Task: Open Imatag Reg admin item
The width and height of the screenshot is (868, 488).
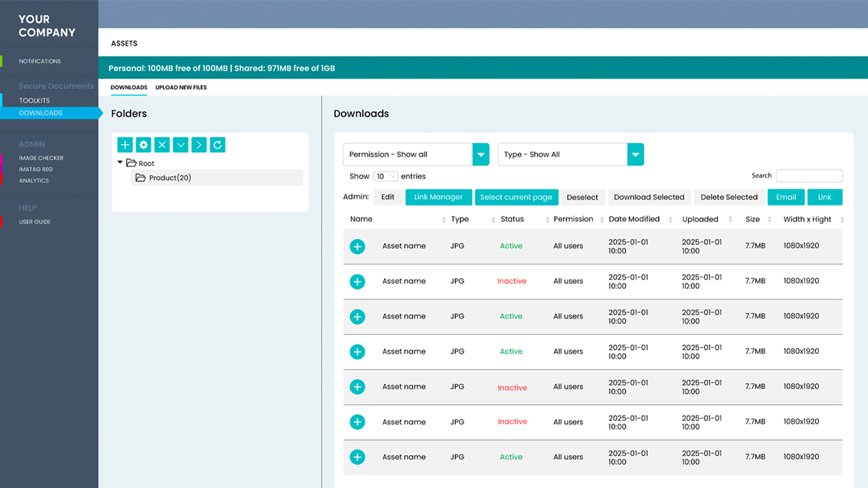Action: coord(36,169)
